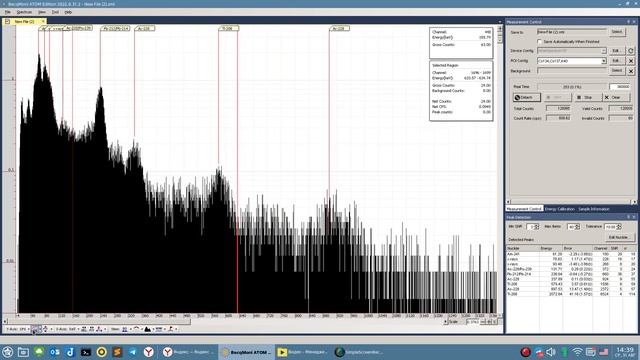Click the clock in the system tray

[625, 352]
